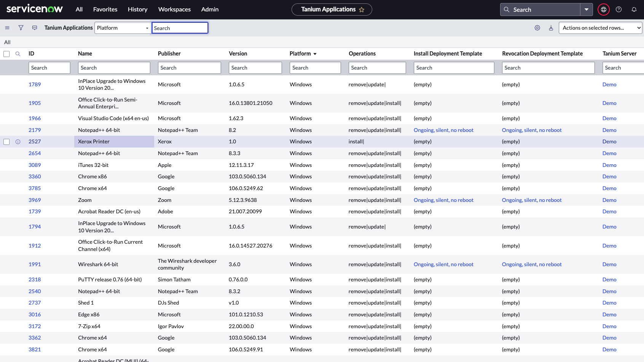Open the help question mark icon
Viewport: 644px width, 362px height.
pos(618,10)
